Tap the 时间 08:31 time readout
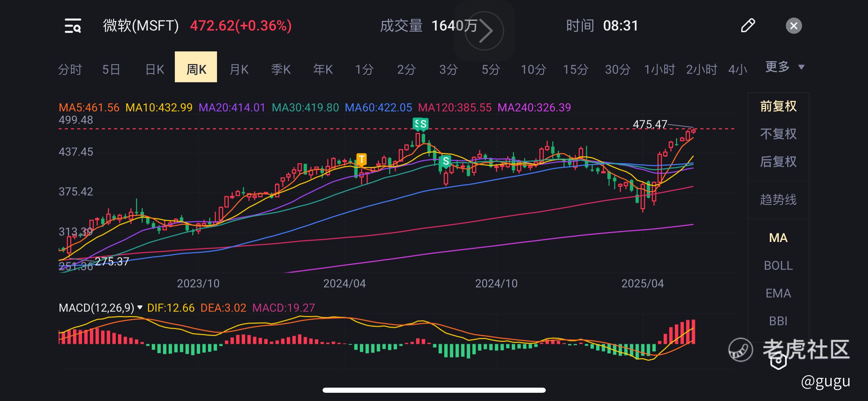The image size is (868, 401). pyautogui.click(x=602, y=26)
